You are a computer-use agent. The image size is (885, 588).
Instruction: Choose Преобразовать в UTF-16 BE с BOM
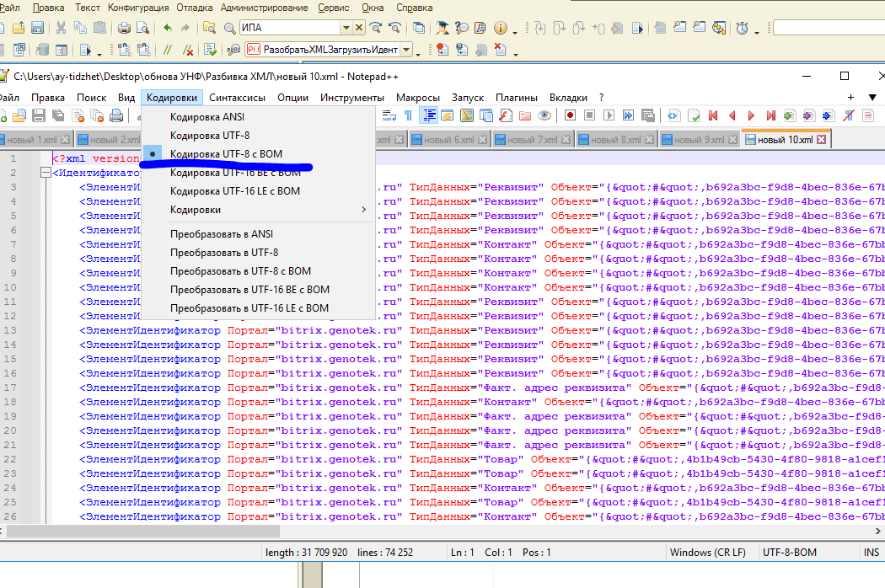click(x=257, y=290)
